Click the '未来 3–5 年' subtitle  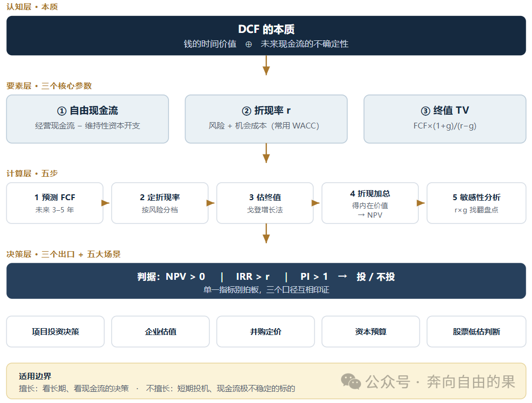point(55,210)
